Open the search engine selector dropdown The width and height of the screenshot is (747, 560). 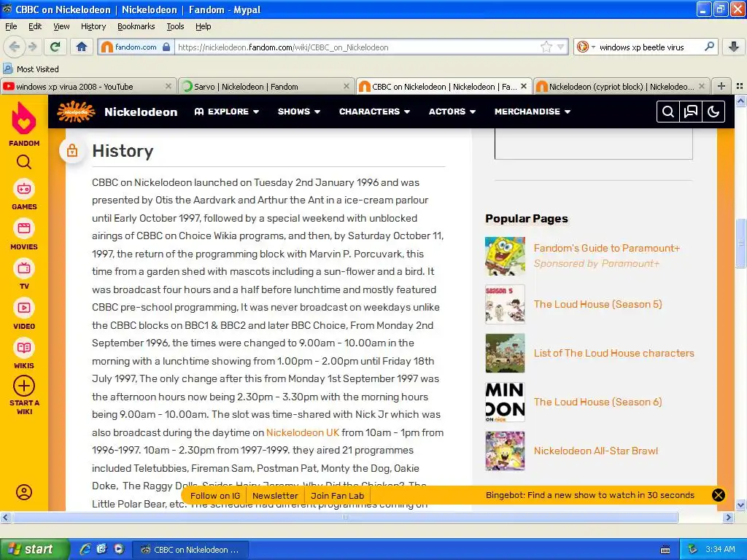[x=586, y=47]
